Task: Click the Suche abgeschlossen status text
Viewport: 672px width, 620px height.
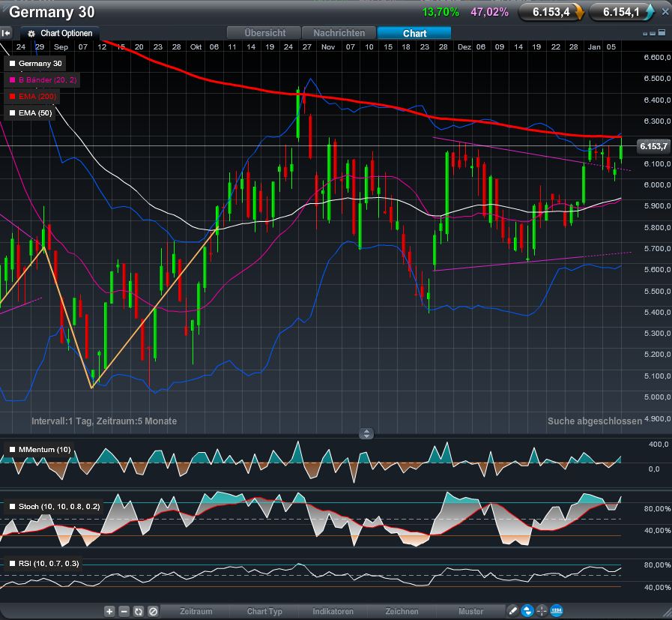Action: 594,421
